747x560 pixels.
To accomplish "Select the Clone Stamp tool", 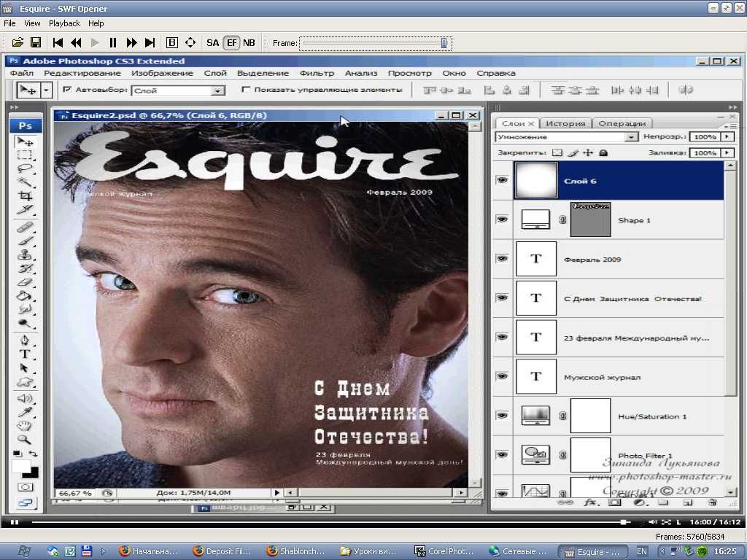I will point(25,254).
